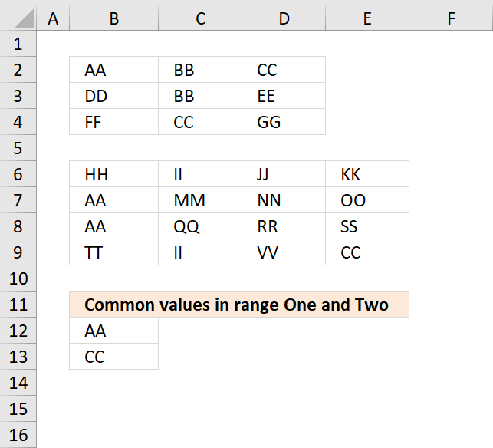Click cell B9 containing TT
Image resolution: width=493 pixels, height=448 pixels.
(113, 252)
